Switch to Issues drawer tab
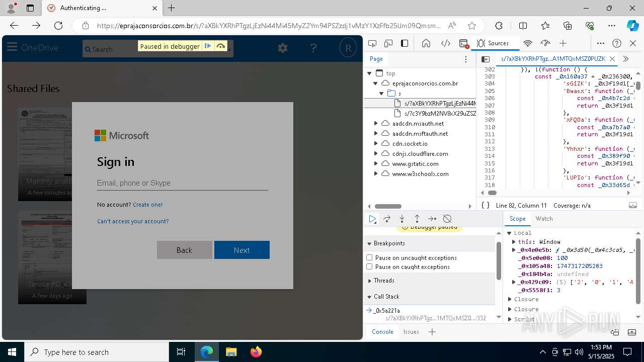This screenshot has height=362, width=644. pos(411,332)
